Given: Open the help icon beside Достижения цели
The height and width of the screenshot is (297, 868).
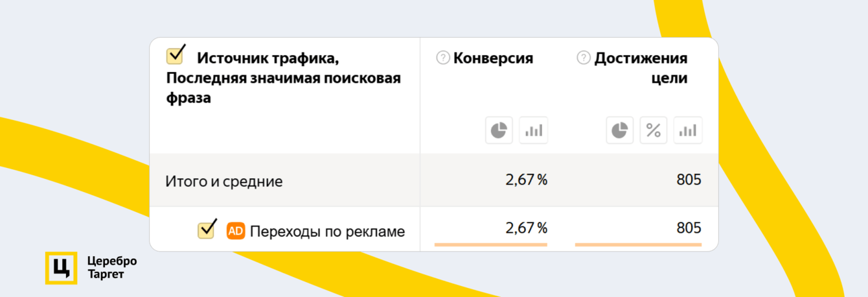Looking at the screenshot, I should click(584, 58).
